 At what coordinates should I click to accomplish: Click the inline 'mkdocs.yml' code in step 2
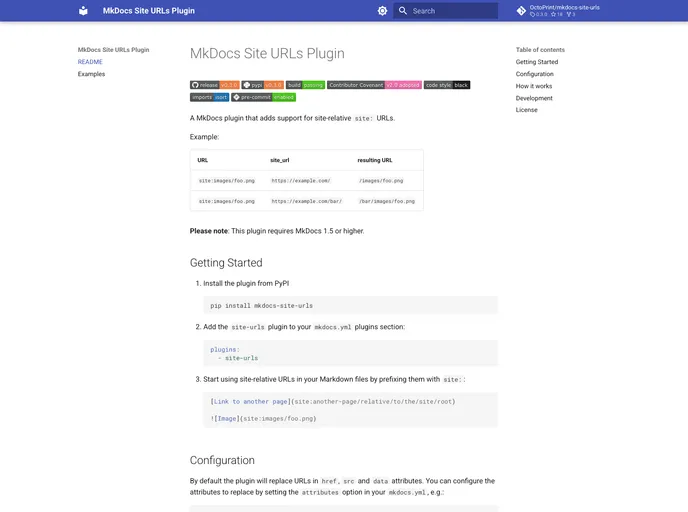(333, 327)
